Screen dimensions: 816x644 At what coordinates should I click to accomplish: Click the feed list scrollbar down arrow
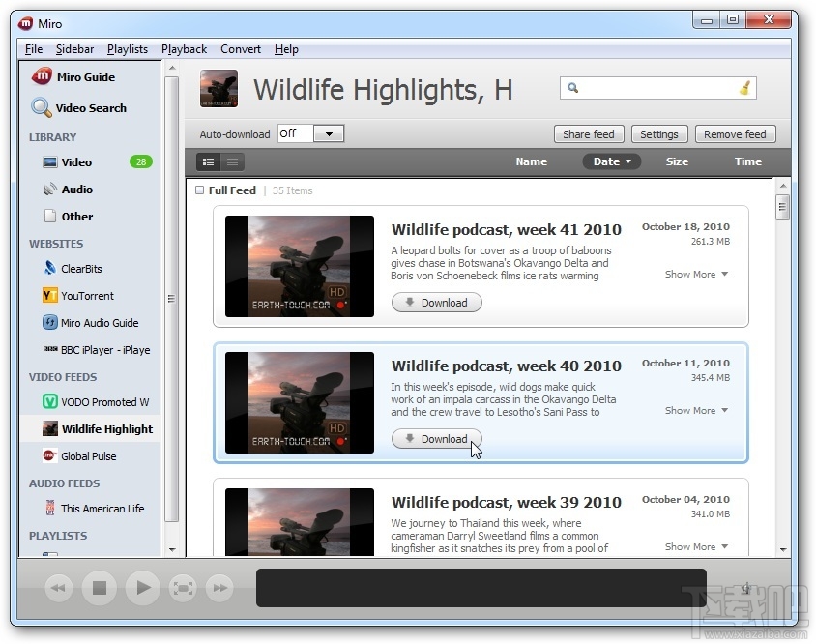(x=782, y=549)
